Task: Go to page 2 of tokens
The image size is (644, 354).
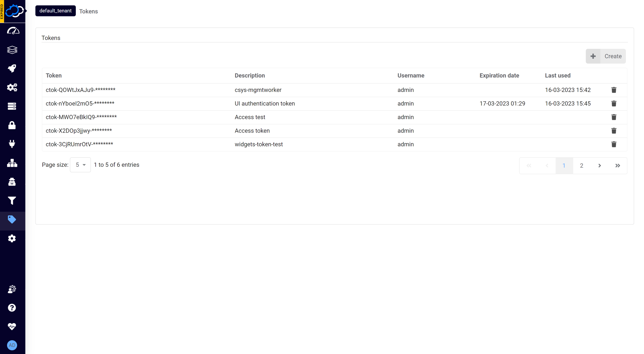Action: point(582,166)
